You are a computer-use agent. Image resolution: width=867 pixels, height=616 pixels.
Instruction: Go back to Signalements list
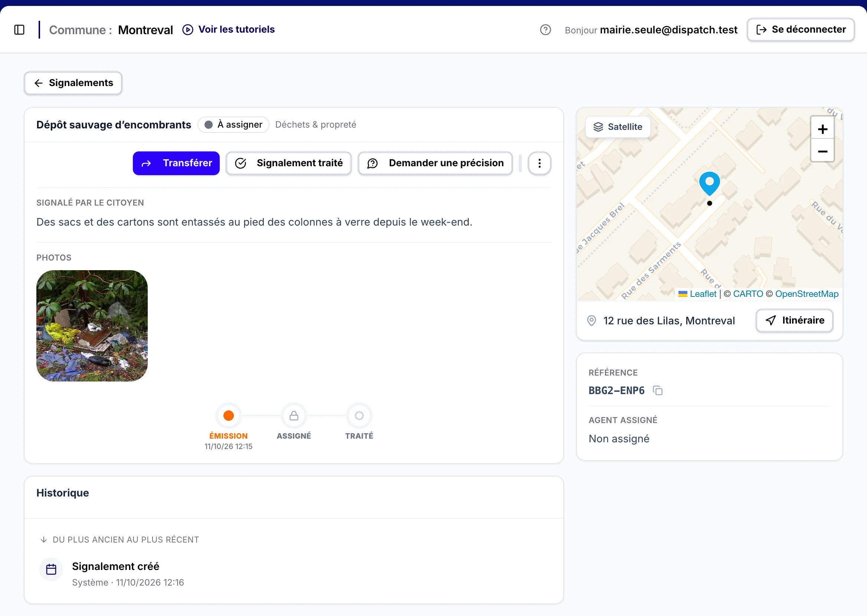pyautogui.click(x=73, y=83)
